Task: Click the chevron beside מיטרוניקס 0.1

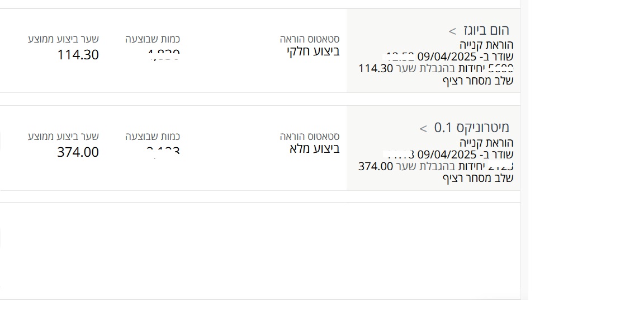Action: [x=423, y=129]
